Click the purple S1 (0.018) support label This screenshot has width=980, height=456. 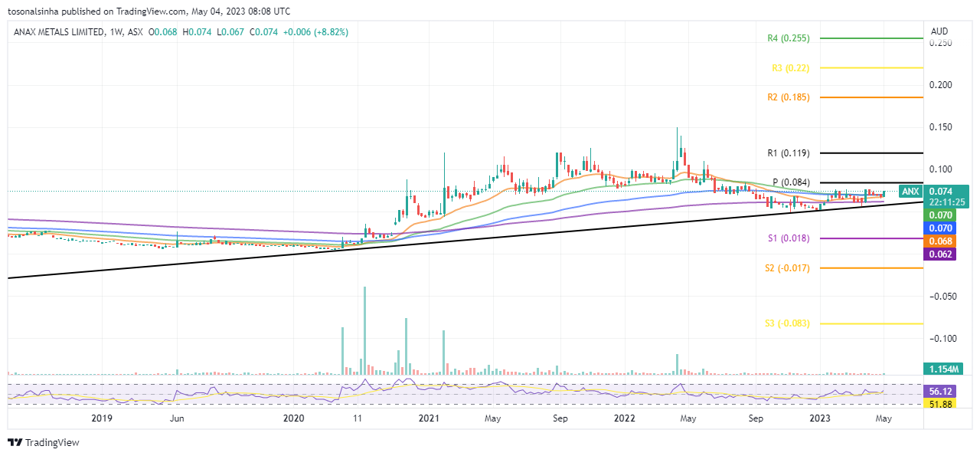(788, 239)
